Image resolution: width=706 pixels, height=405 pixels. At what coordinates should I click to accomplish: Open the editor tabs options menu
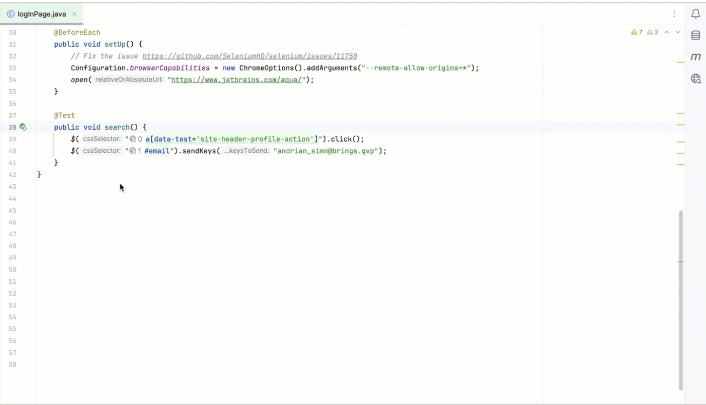pyautogui.click(x=674, y=14)
